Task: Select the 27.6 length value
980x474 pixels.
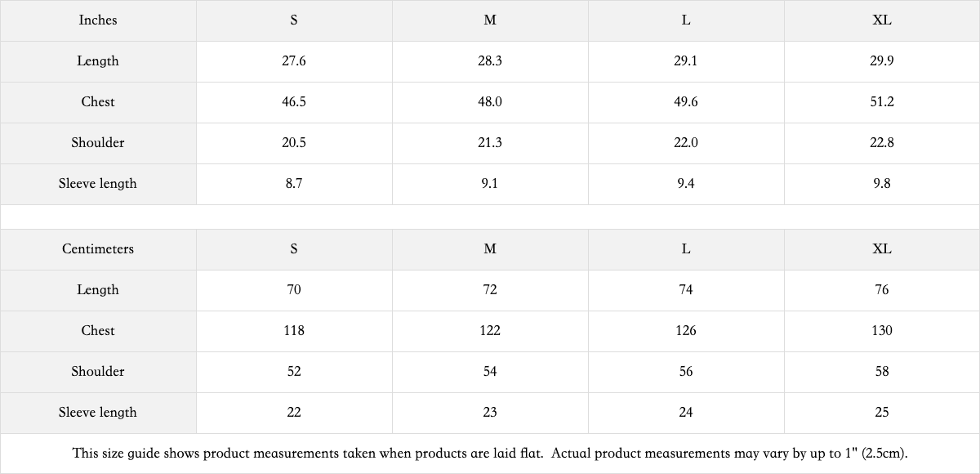Action: click(294, 61)
